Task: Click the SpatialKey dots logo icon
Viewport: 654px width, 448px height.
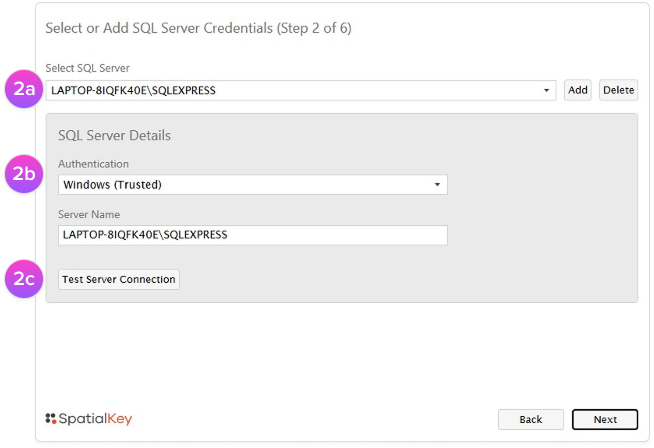Action: [x=52, y=418]
